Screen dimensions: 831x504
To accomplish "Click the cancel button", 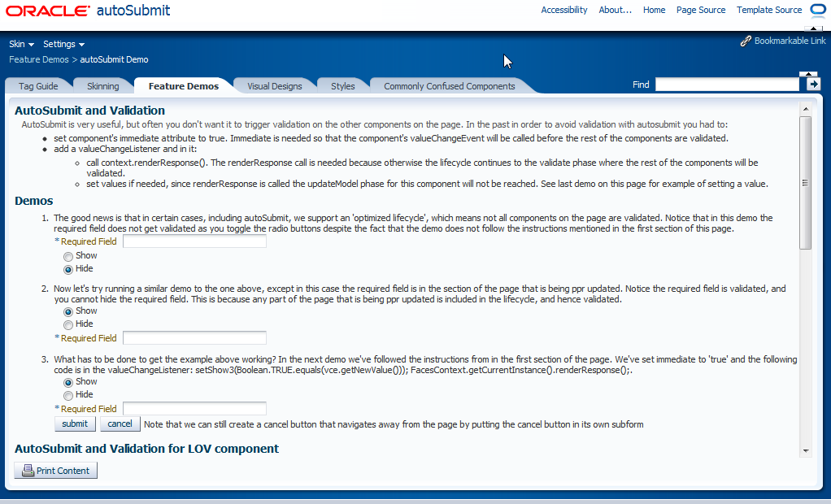I will click(120, 424).
